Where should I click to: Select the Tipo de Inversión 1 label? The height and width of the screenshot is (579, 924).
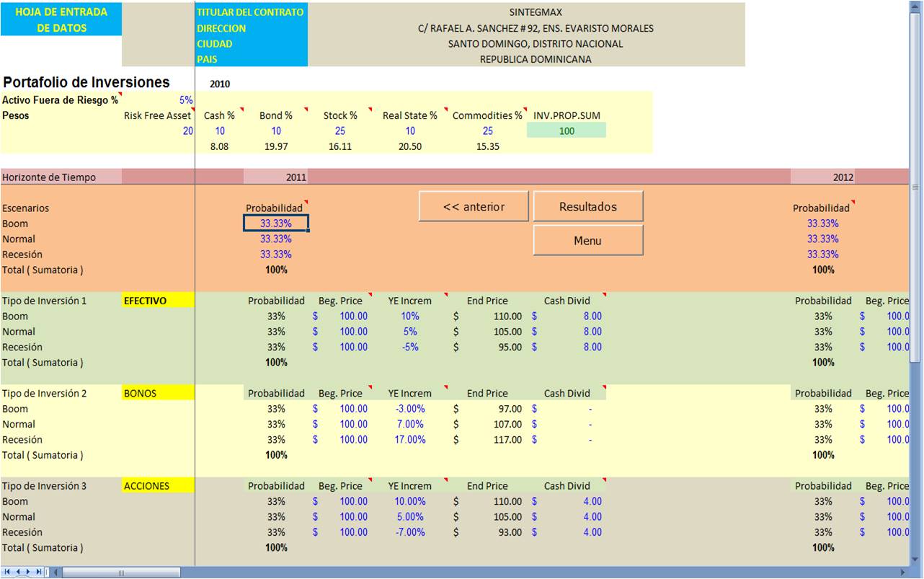point(45,301)
